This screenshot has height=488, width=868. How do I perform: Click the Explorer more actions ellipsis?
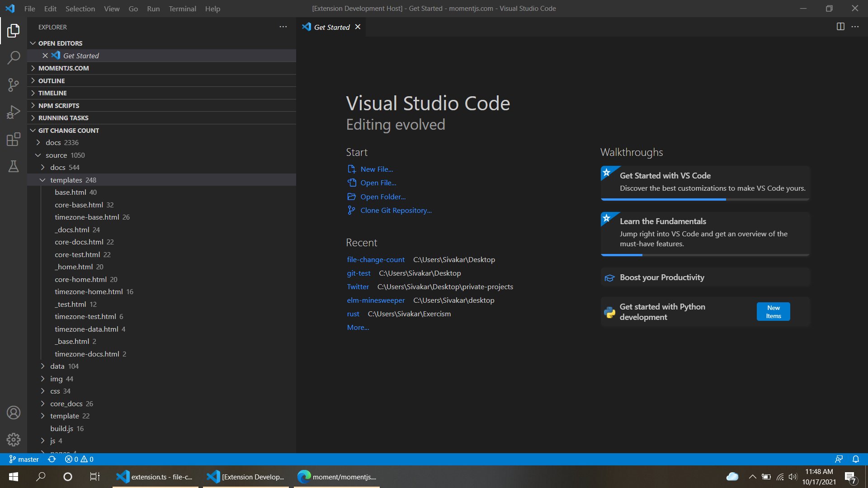(283, 27)
